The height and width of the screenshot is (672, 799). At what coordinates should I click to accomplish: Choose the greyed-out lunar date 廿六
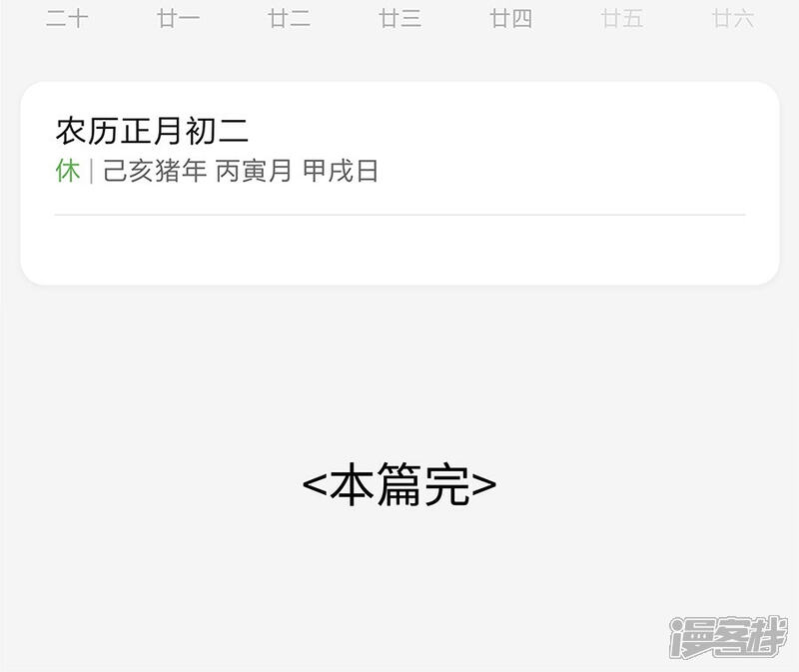coord(733,19)
